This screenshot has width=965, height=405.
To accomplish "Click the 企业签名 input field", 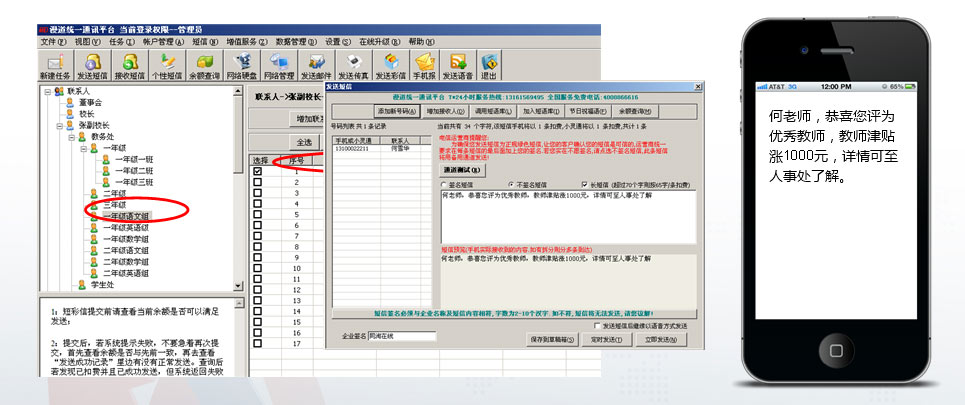I will [x=400, y=337].
